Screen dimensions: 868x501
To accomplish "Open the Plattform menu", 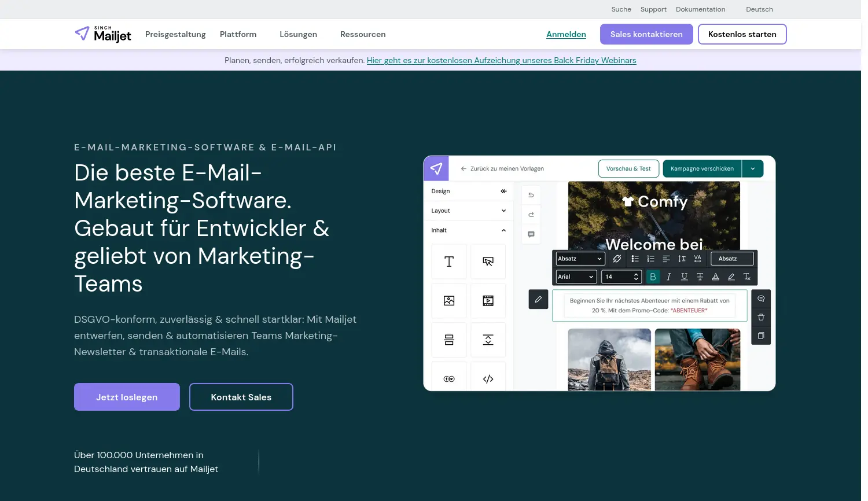I will coord(238,34).
